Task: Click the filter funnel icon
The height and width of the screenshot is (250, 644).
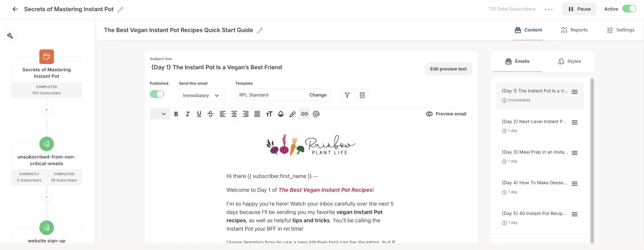Action: tap(347, 95)
